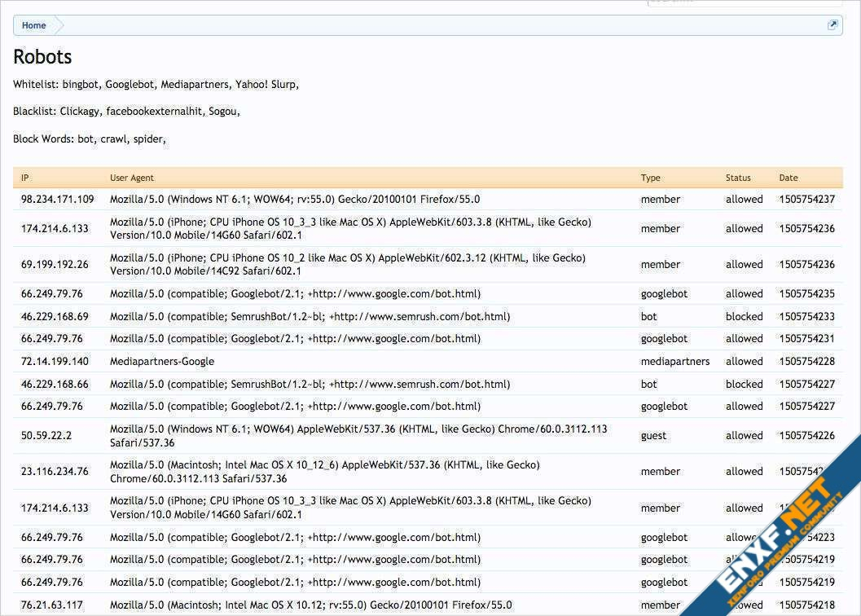
Task: Select IP address 50.59.22.2
Action: 46,435
